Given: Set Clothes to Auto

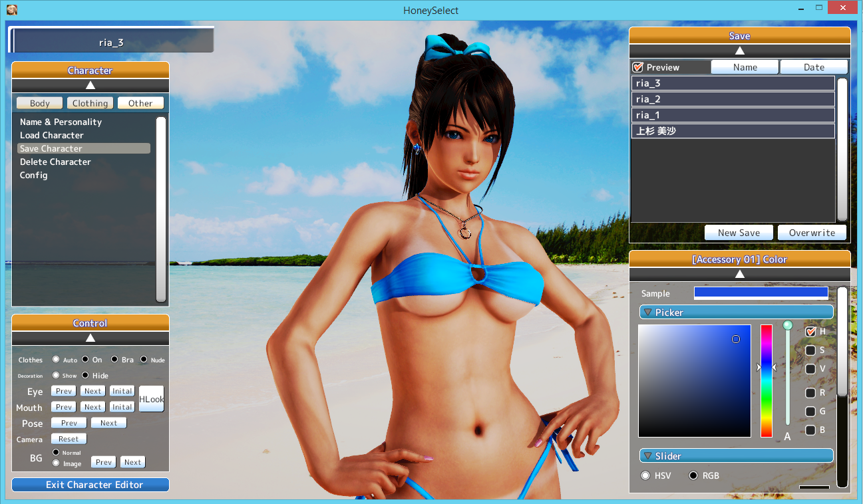Looking at the screenshot, I should (56, 360).
